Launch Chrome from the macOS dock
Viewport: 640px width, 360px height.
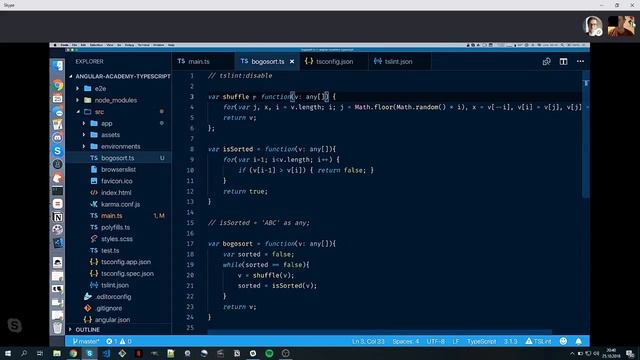58,85
